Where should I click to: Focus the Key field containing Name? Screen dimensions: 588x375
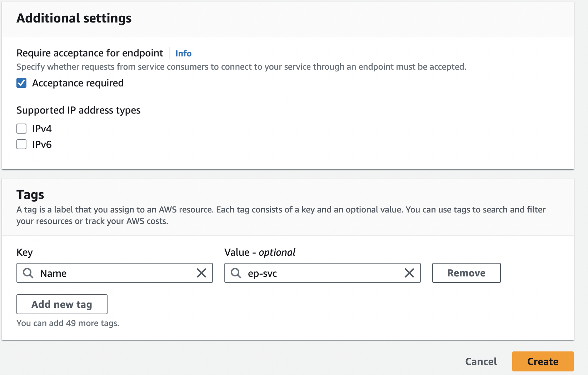[x=114, y=273]
